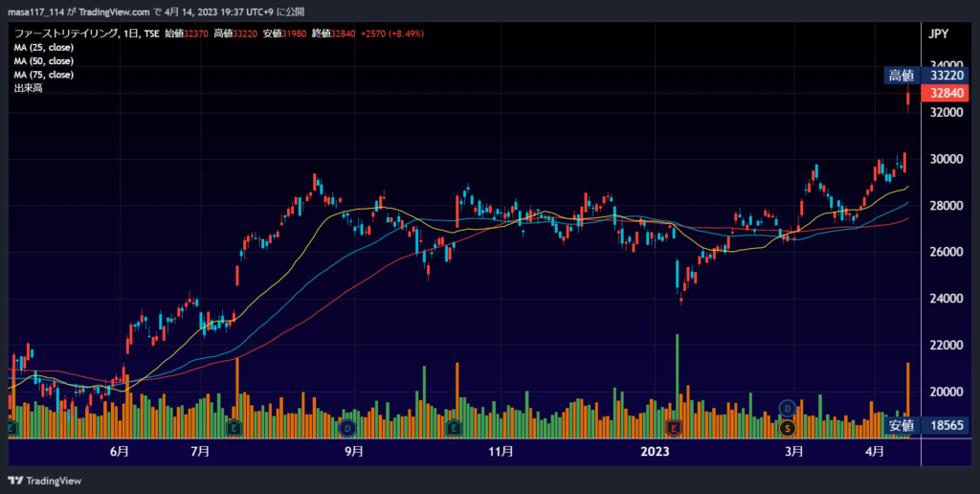
Task: Select the MA (25, close) indicator legend
Action: click(x=44, y=48)
